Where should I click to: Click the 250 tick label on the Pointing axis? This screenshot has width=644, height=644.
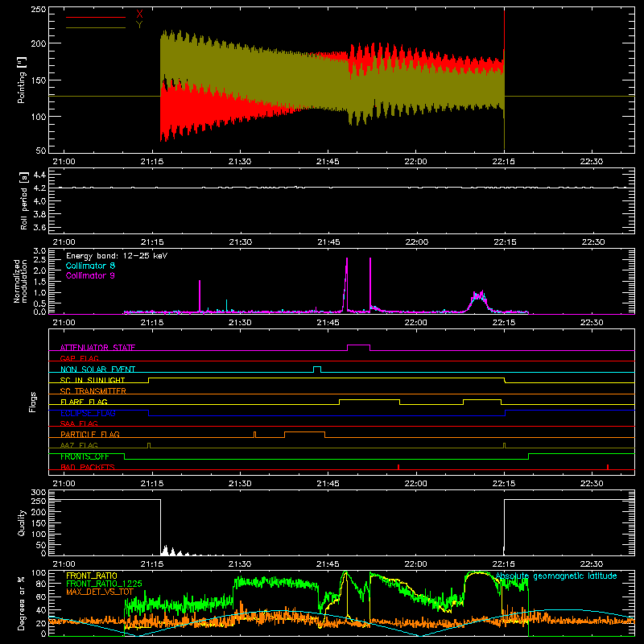coord(38,10)
